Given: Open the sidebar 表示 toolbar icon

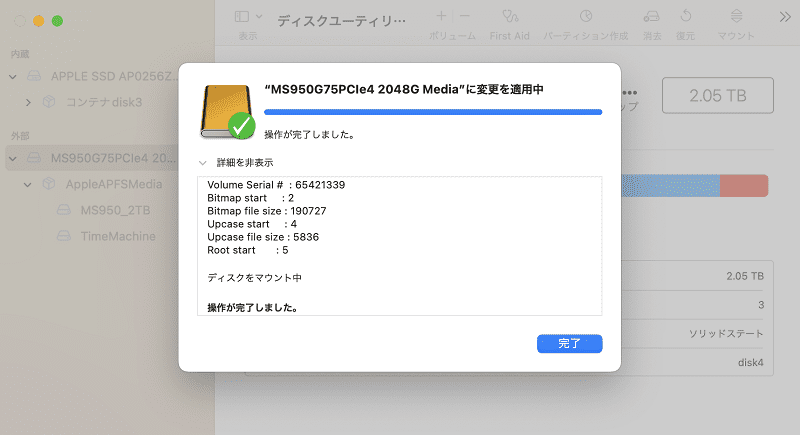Looking at the screenshot, I should coord(242,17).
